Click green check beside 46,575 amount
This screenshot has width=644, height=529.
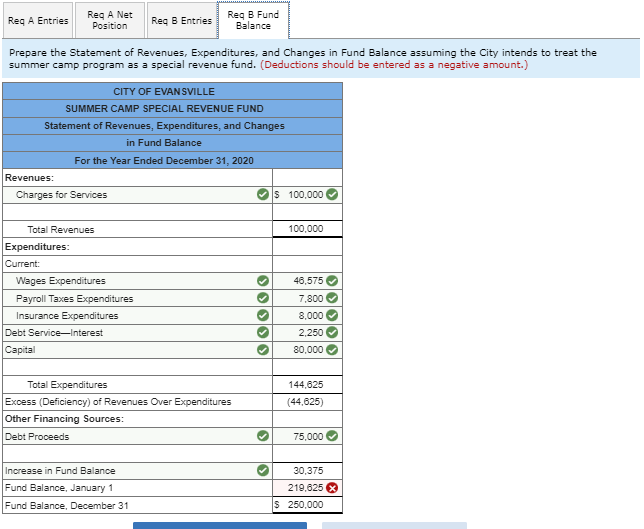332,281
